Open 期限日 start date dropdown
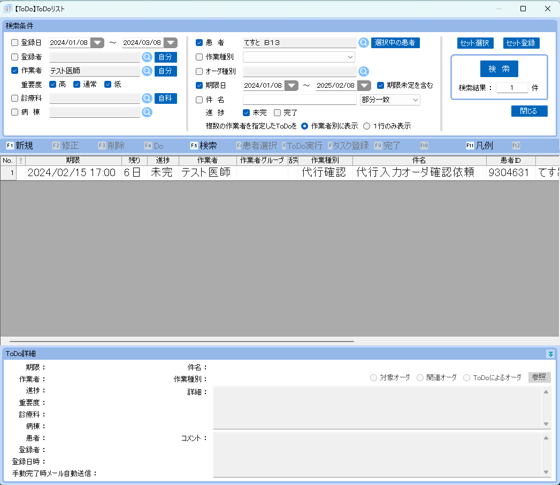 (x=291, y=86)
